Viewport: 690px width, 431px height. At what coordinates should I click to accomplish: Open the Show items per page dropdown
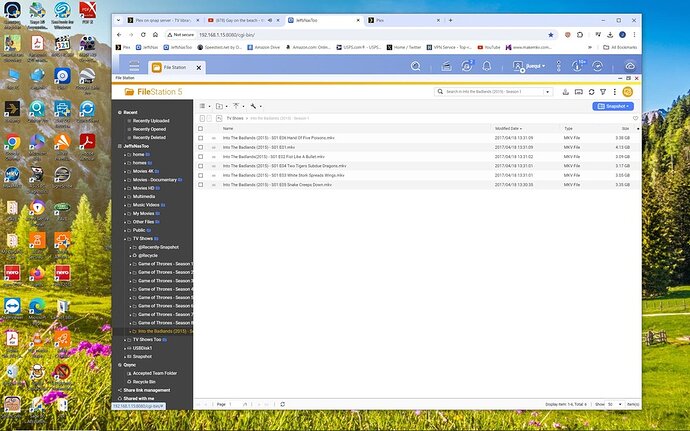point(615,404)
